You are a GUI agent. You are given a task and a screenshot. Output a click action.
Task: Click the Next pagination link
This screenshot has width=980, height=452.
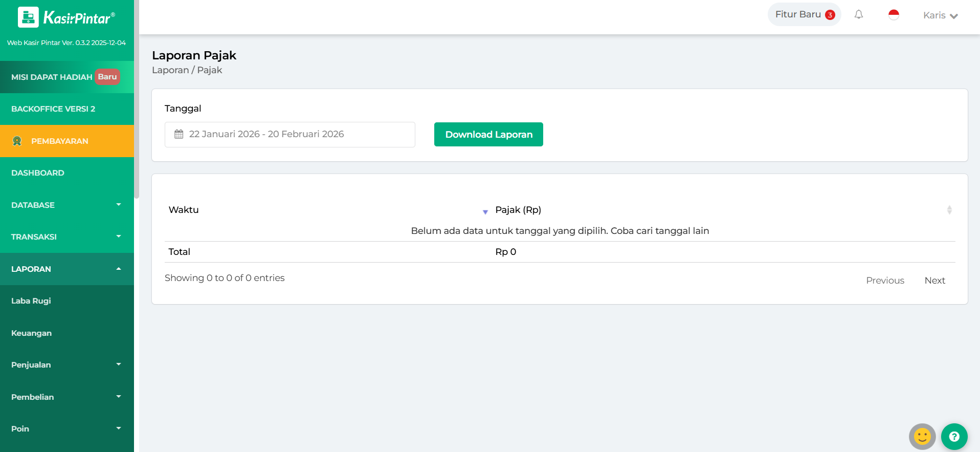[x=934, y=281]
